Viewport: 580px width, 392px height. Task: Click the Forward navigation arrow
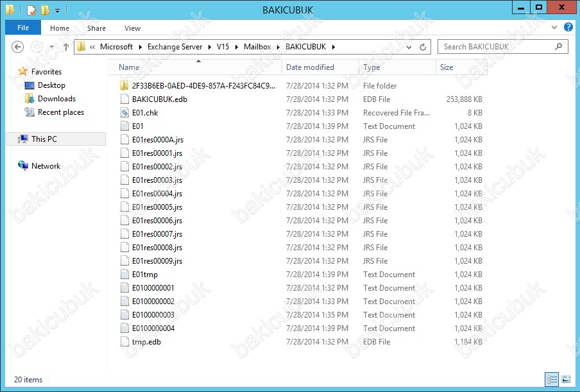point(36,47)
